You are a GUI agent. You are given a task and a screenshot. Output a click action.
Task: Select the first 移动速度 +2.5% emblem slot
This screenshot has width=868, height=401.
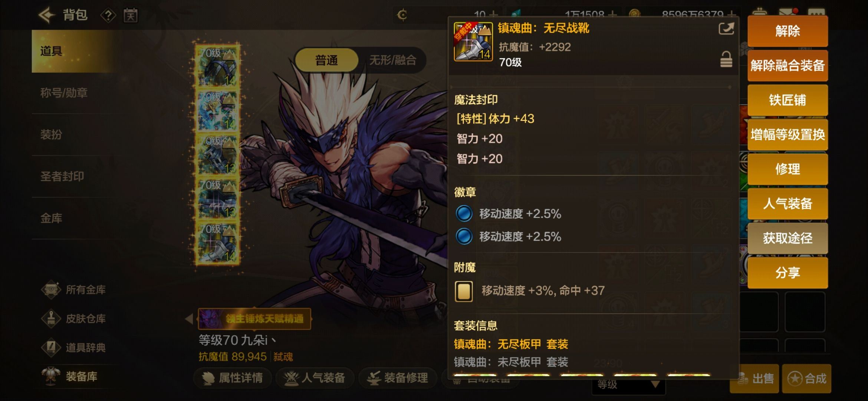coord(464,214)
